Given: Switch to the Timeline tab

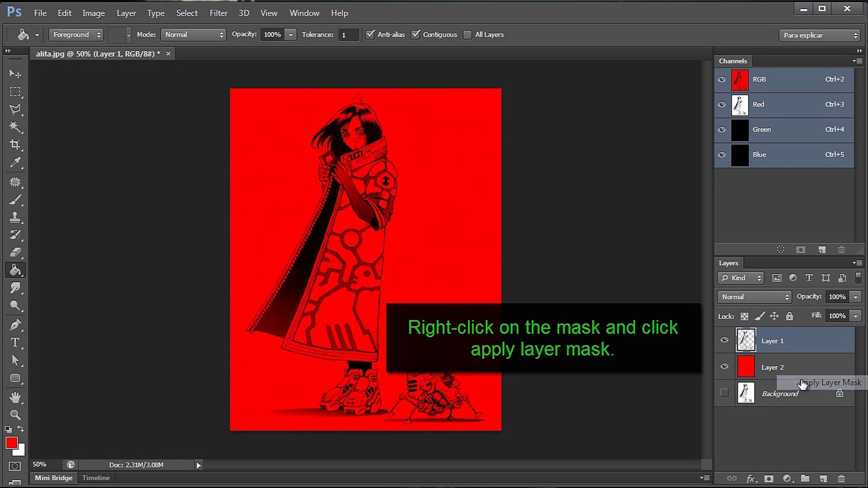Looking at the screenshot, I should (96, 478).
